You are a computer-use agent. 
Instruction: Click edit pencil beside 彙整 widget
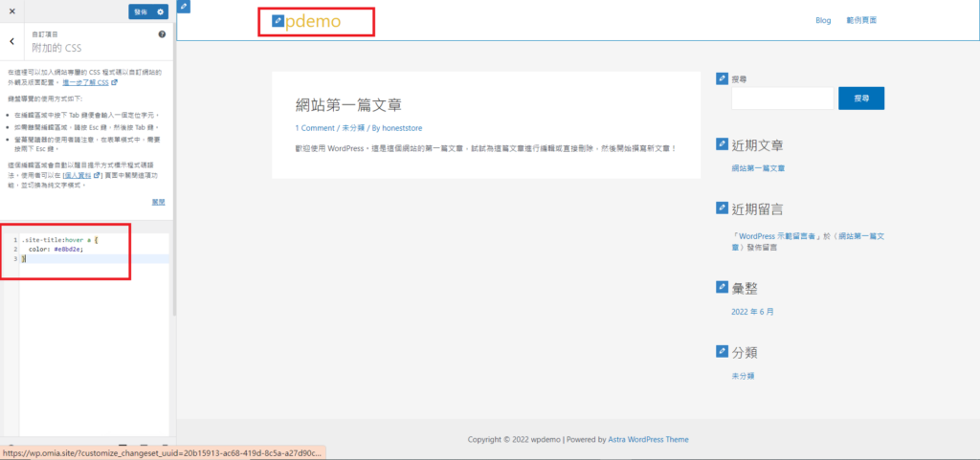pyautogui.click(x=723, y=288)
